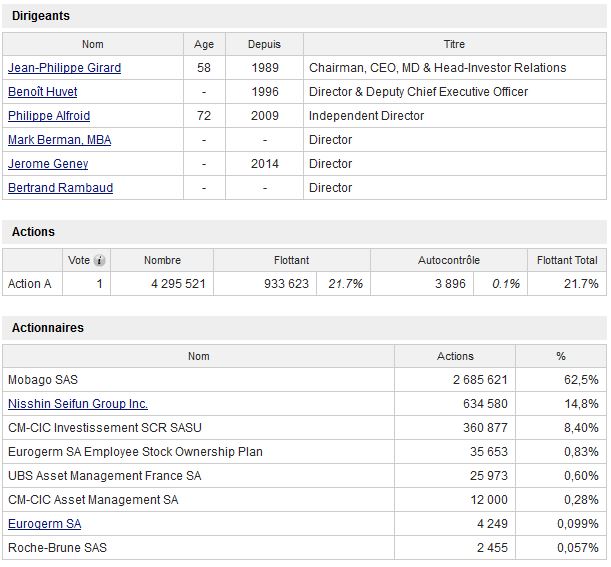Viewport: 611px width, 567px height.
Task: Open Jean-Philippe Girard's profile link
Action: [64, 68]
